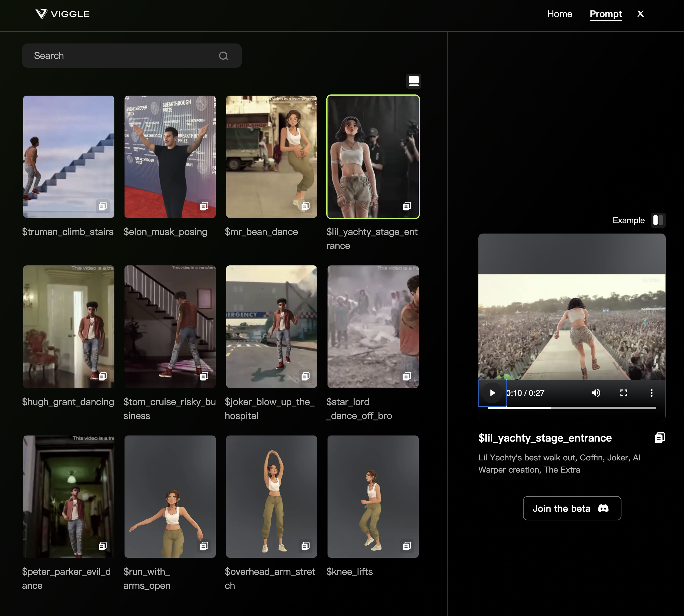This screenshot has height=616, width=684.
Task: Copy the $lil_yachty_stage_entrance title in detail panel
Action: 660,438
